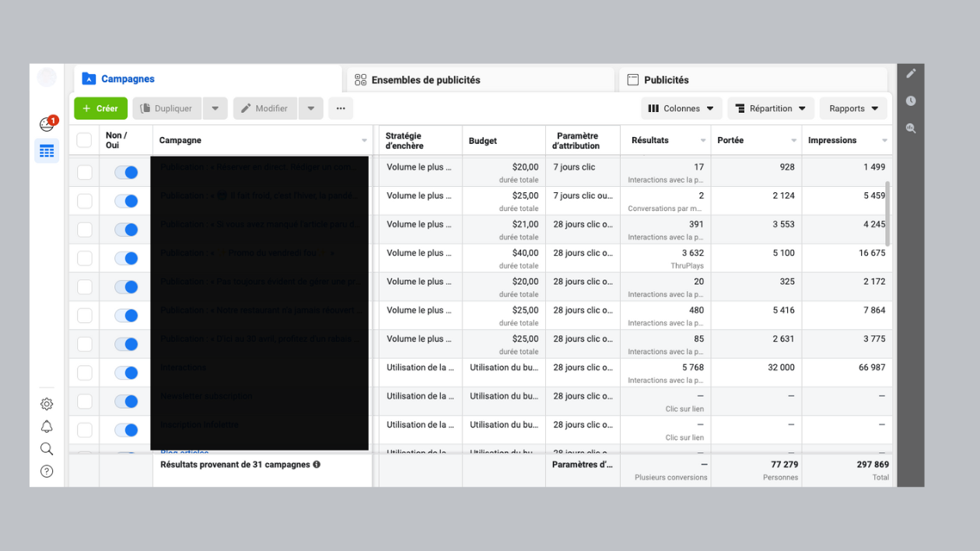Click the pencil edit icon in right panel
This screenshot has height=551, width=980.
911,73
